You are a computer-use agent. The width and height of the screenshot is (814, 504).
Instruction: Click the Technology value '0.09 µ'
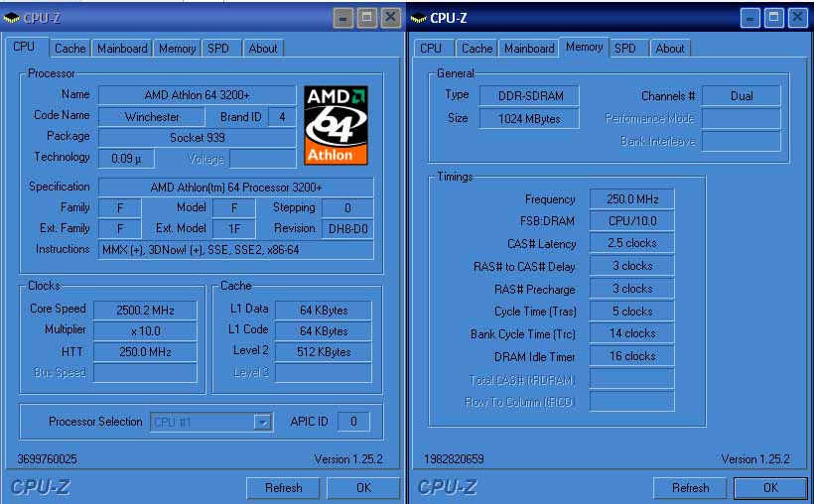[x=126, y=159]
